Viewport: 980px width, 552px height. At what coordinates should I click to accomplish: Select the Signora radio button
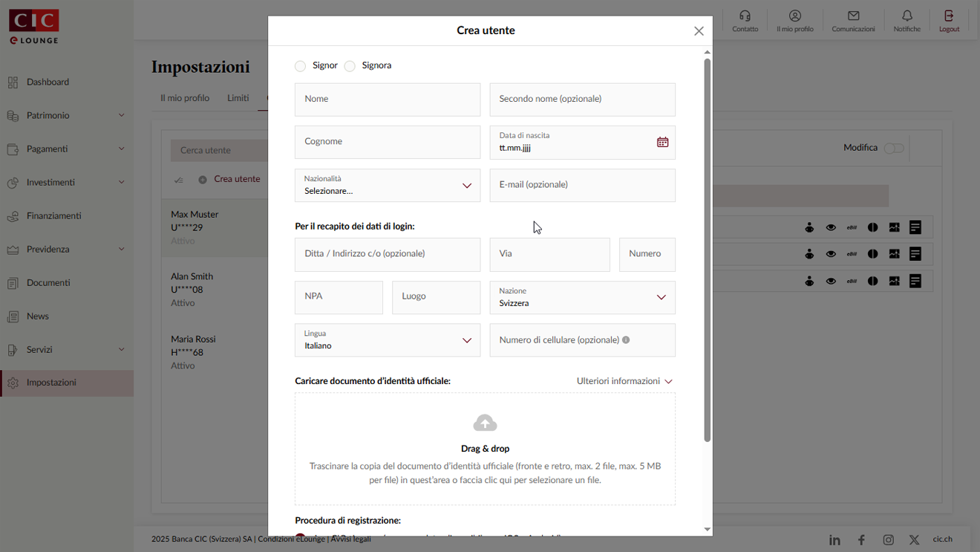click(x=350, y=65)
